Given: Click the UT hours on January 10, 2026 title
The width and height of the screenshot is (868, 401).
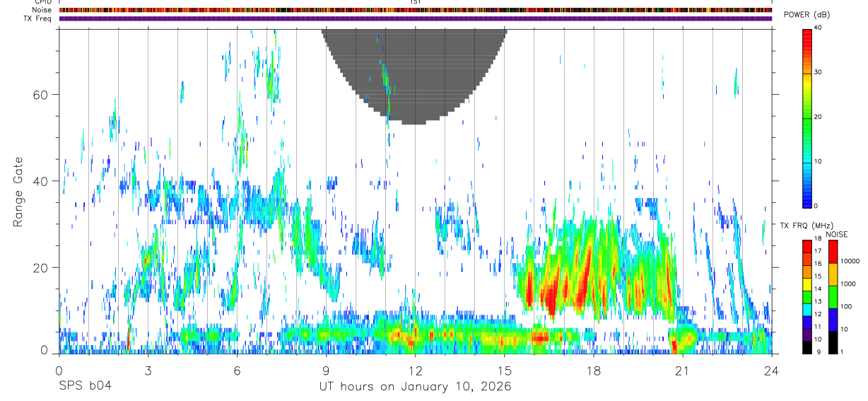Looking at the screenshot, I should tap(416, 386).
